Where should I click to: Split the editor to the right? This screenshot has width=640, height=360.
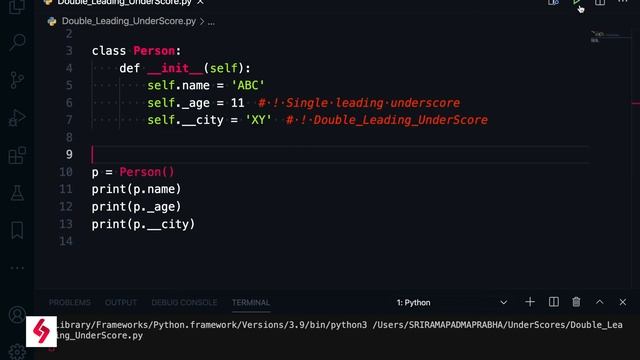[x=600, y=2]
